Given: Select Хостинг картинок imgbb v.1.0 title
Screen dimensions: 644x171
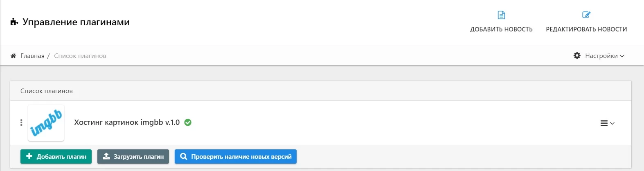Looking at the screenshot, I should pyautogui.click(x=127, y=122).
